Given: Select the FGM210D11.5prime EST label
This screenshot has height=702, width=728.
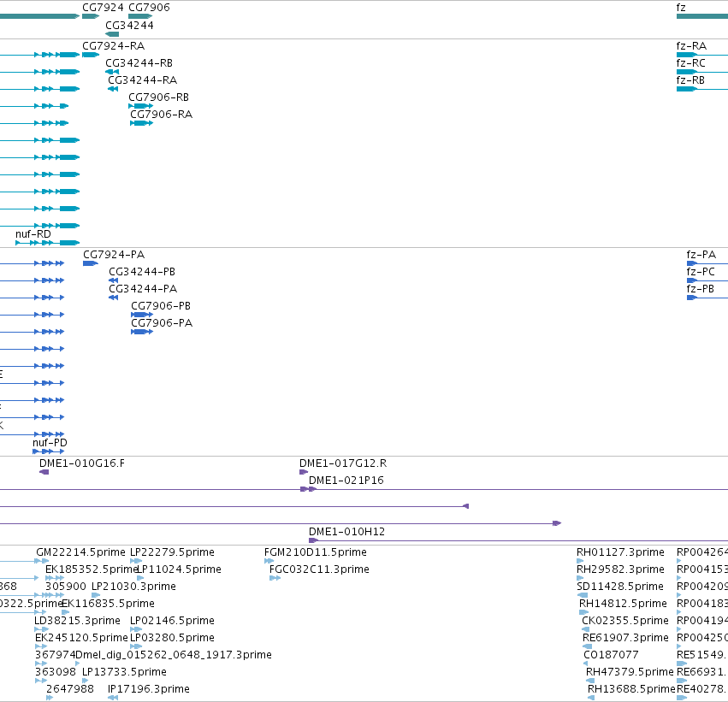Looking at the screenshot, I should [x=316, y=552].
